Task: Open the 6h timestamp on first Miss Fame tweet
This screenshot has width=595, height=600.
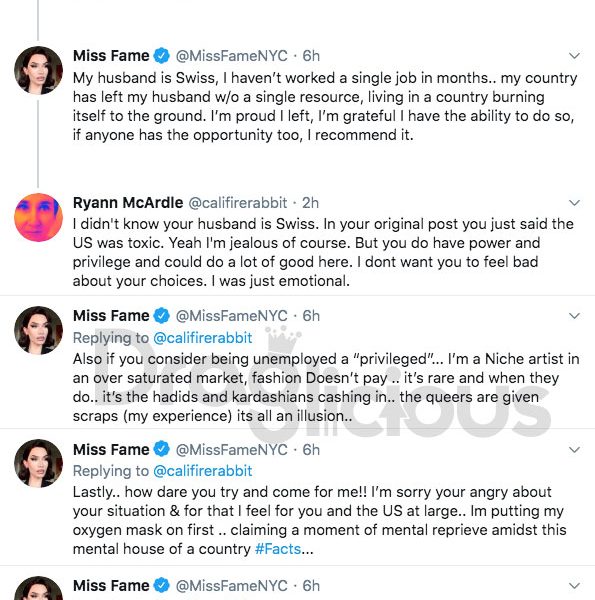Action: pos(311,56)
